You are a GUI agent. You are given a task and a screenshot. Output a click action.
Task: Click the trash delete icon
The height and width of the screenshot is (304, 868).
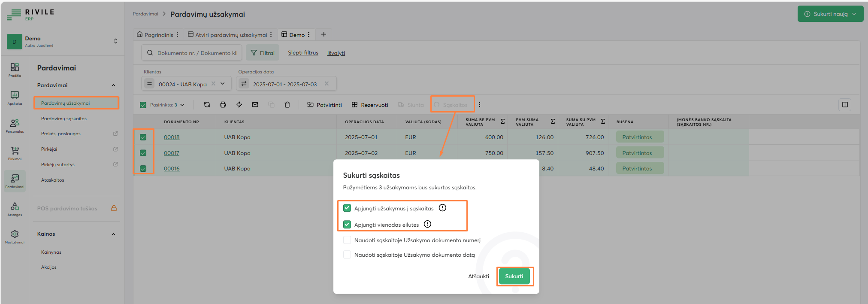pos(287,105)
